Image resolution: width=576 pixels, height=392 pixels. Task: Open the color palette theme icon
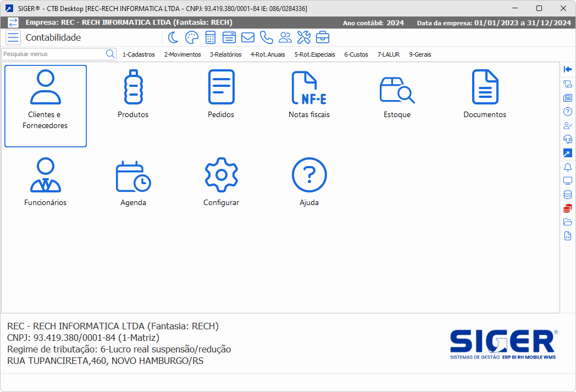tap(191, 37)
